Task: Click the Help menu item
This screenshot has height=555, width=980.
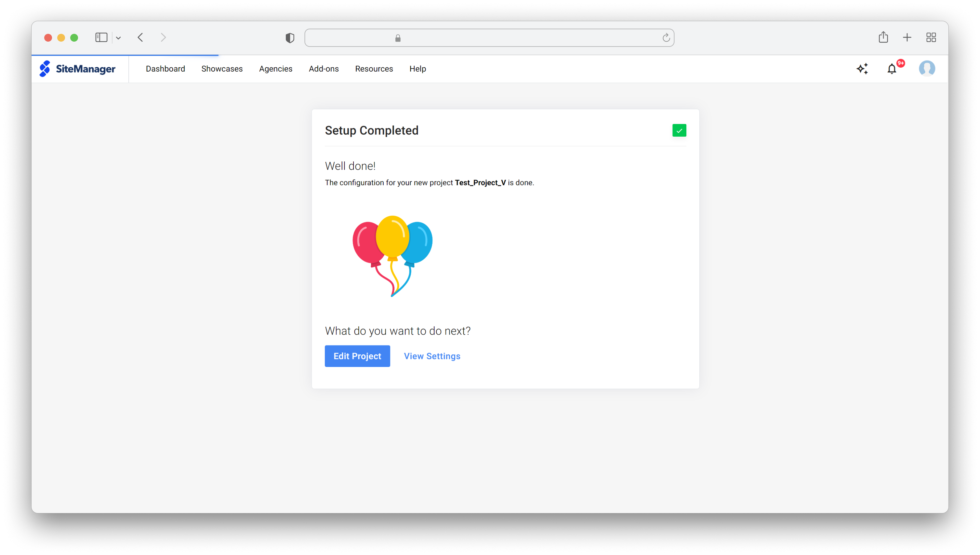Action: (418, 69)
